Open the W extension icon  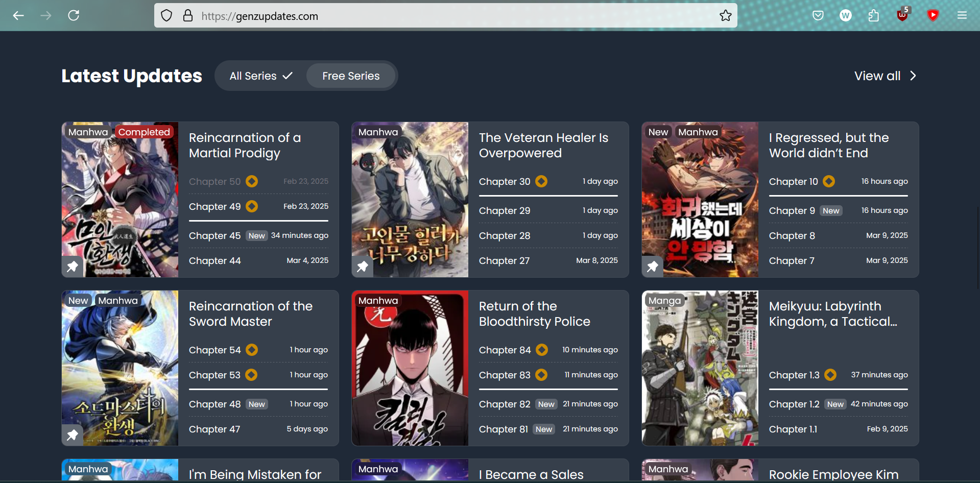pos(846,16)
